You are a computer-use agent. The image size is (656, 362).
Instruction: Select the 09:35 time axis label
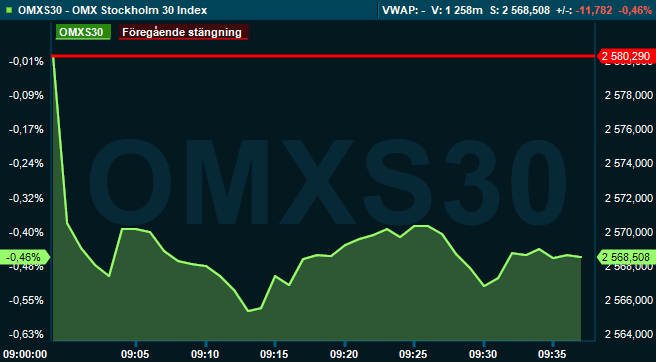click(553, 354)
